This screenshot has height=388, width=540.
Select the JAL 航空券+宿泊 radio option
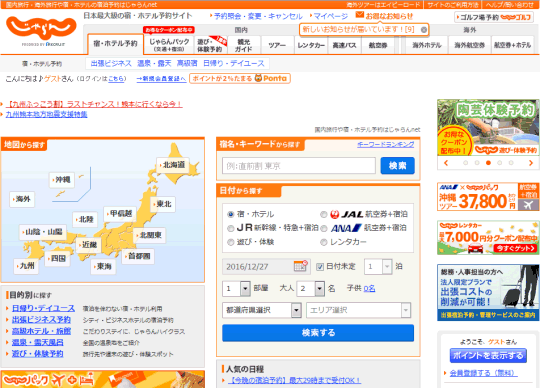tap(323, 214)
